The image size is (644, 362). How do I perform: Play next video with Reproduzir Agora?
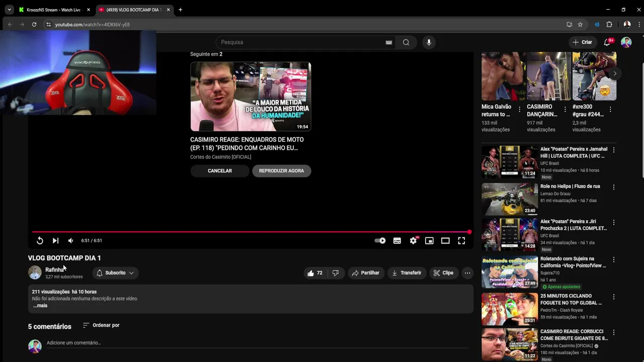click(x=281, y=171)
